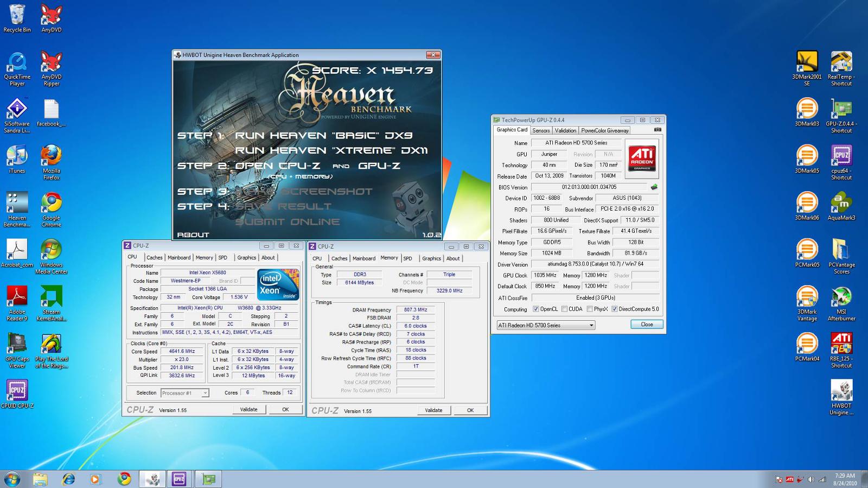Toggle the PhysX checkbox in GPU-Z
The image size is (868, 488).
coord(590,309)
